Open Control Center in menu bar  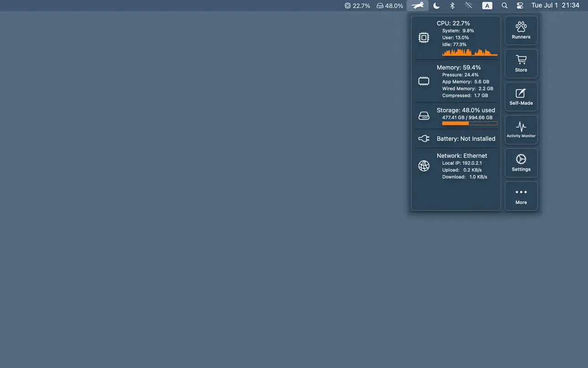point(520,5)
